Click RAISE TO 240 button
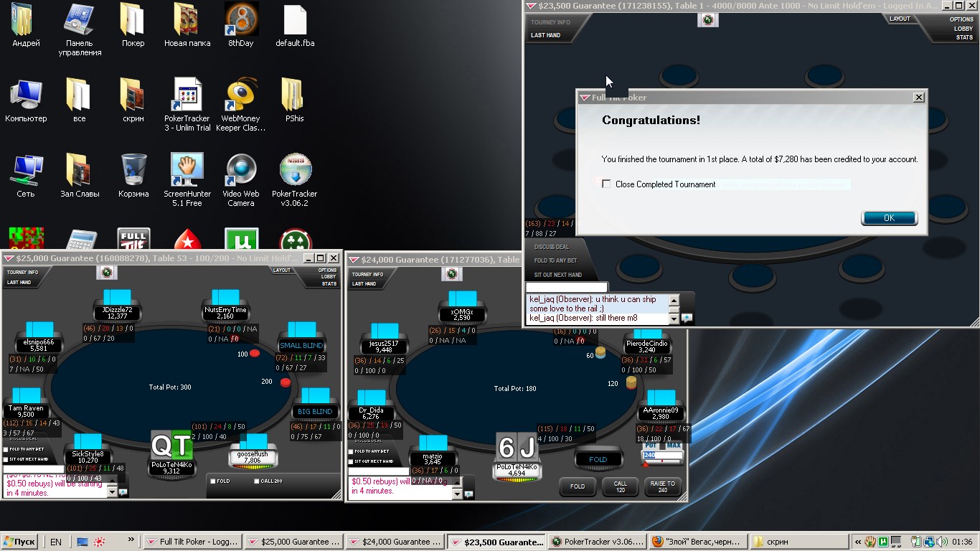 pos(662,486)
